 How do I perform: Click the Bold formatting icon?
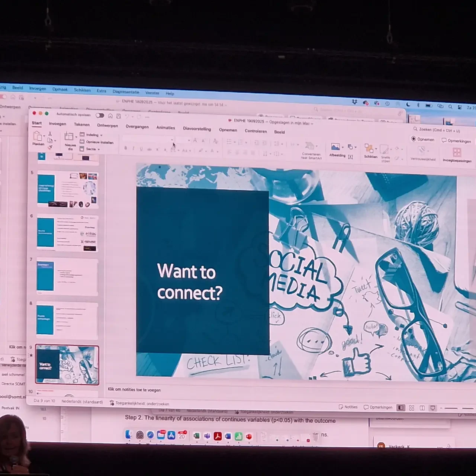126,148
